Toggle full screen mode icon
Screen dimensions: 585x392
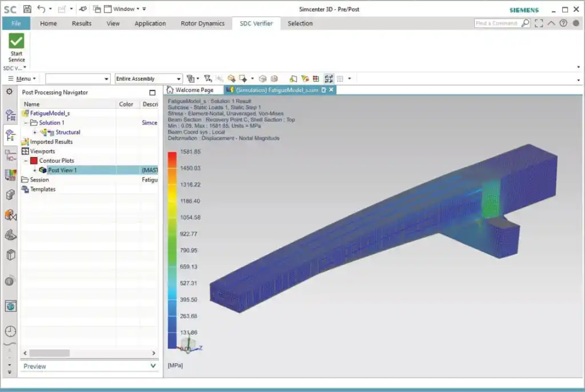(x=539, y=23)
